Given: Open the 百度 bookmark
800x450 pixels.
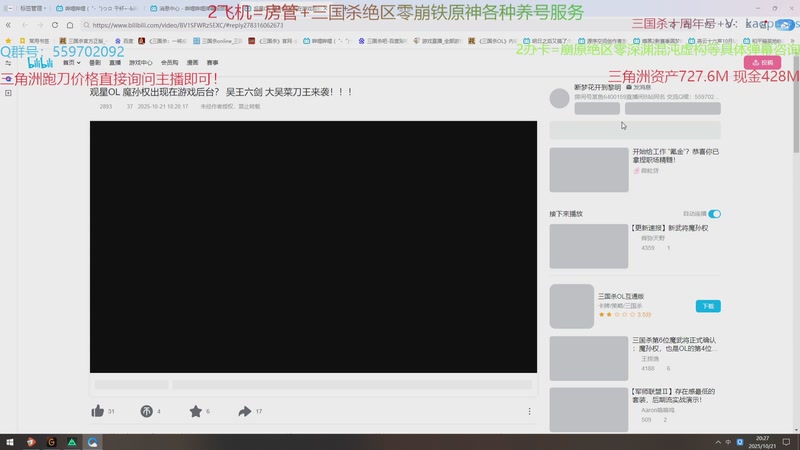Looking at the screenshot, I should [x=124, y=40].
